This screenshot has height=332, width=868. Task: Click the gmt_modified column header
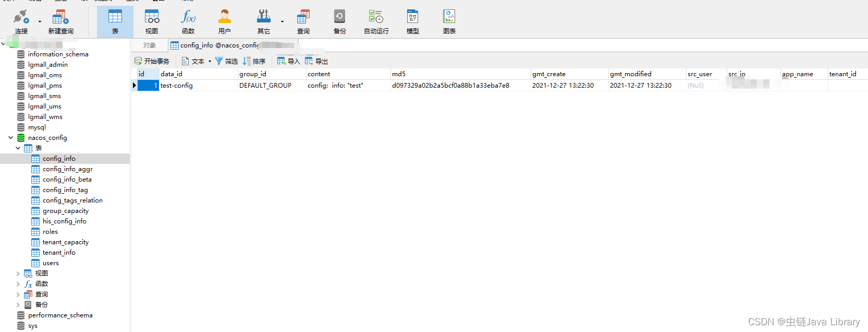pos(647,74)
